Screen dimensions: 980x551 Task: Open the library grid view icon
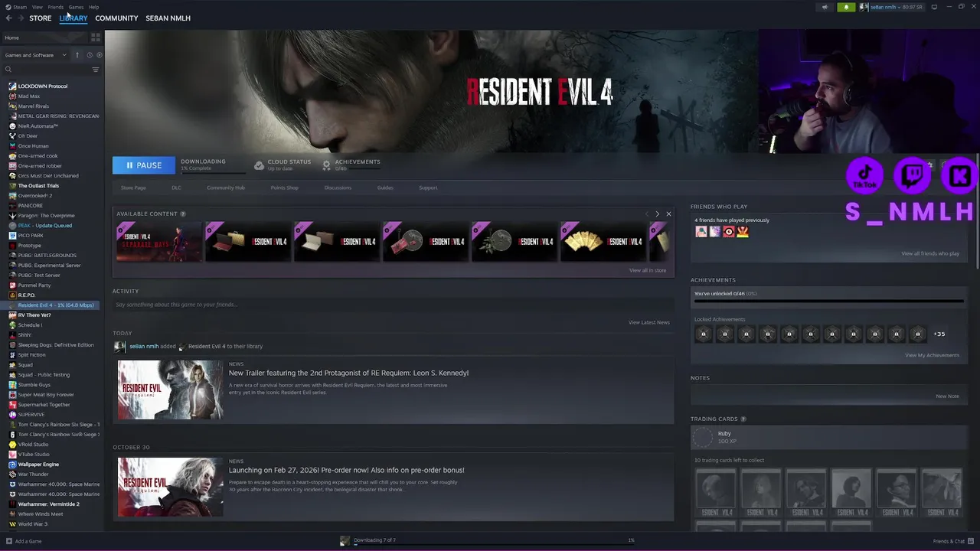(96, 37)
